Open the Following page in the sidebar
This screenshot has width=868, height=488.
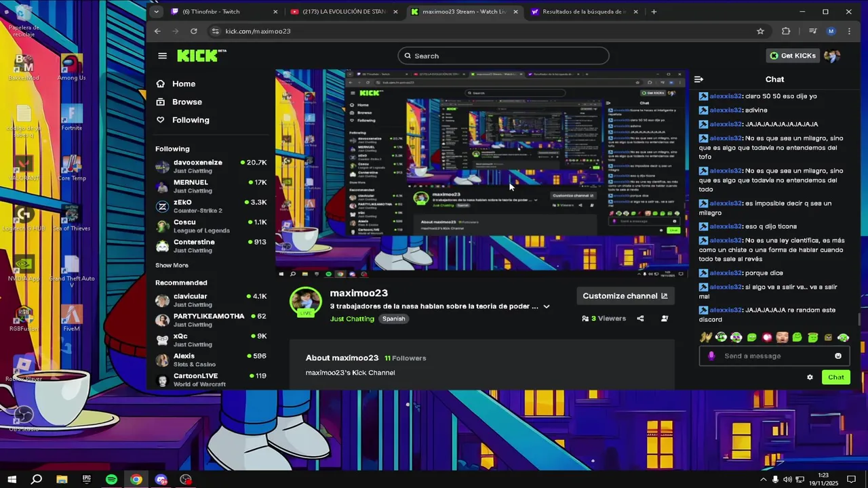pos(182,120)
